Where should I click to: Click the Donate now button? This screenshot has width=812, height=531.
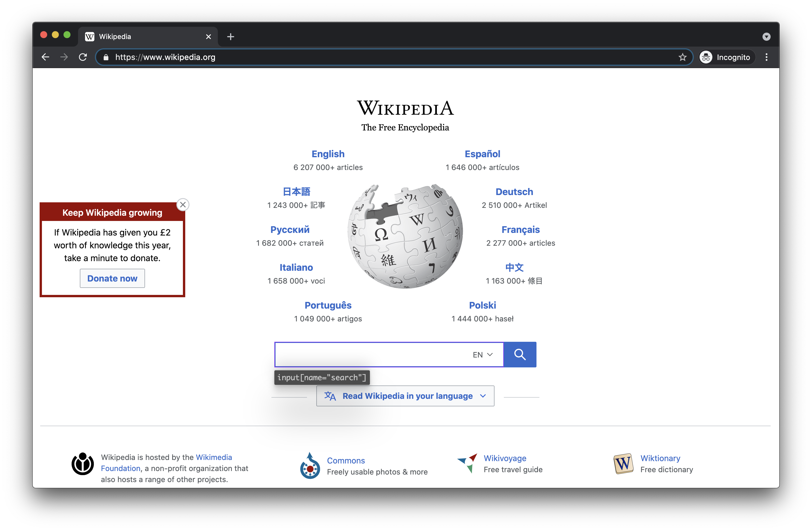tap(112, 278)
